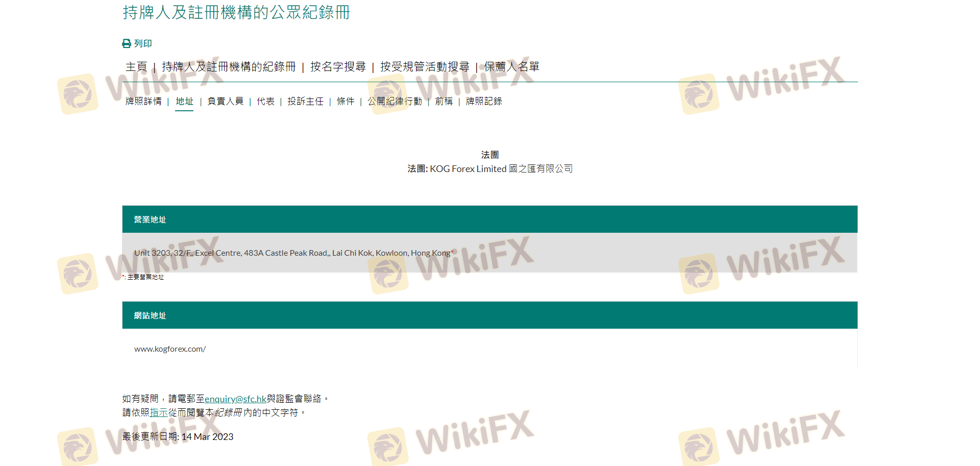980x466 pixels.
Task: Click the 最後更新日期 14 Mar 2023 text
Action: tap(178, 437)
